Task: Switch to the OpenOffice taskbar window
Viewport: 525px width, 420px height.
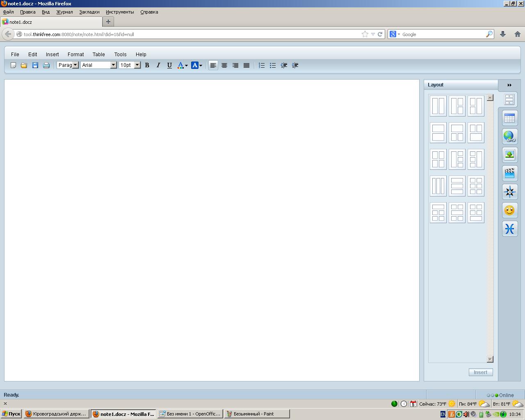Action: point(190,414)
